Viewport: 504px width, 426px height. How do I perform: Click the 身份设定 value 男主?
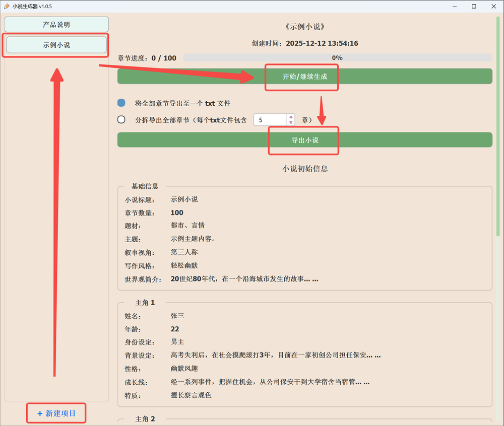177,342
